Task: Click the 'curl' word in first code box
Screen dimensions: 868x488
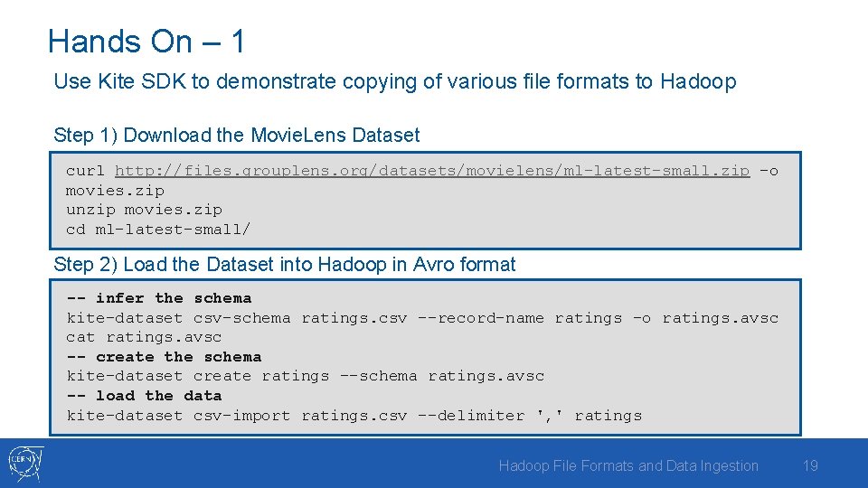Action: click(x=85, y=171)
